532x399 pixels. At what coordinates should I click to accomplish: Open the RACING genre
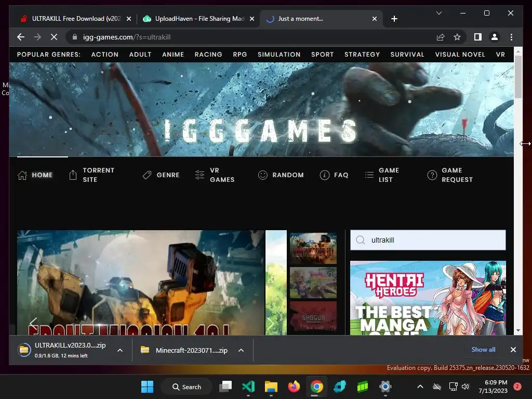click(208, 54)
